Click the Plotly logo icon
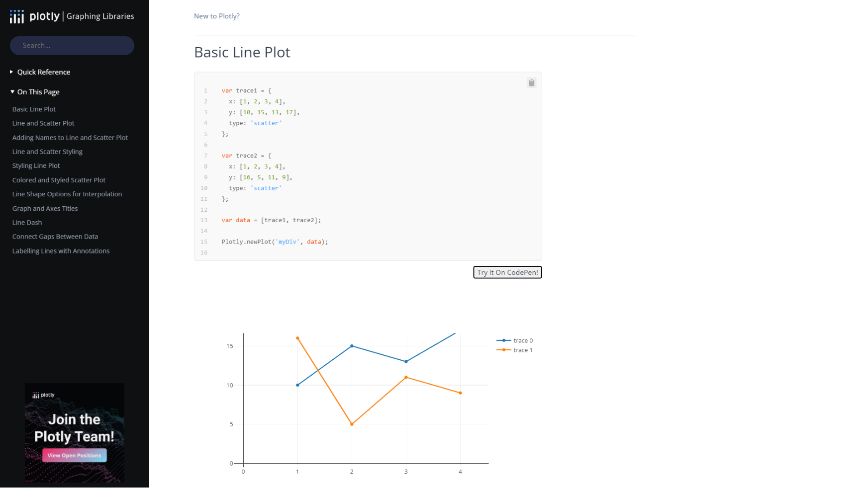868x488 pixels. tap(16, 16)
